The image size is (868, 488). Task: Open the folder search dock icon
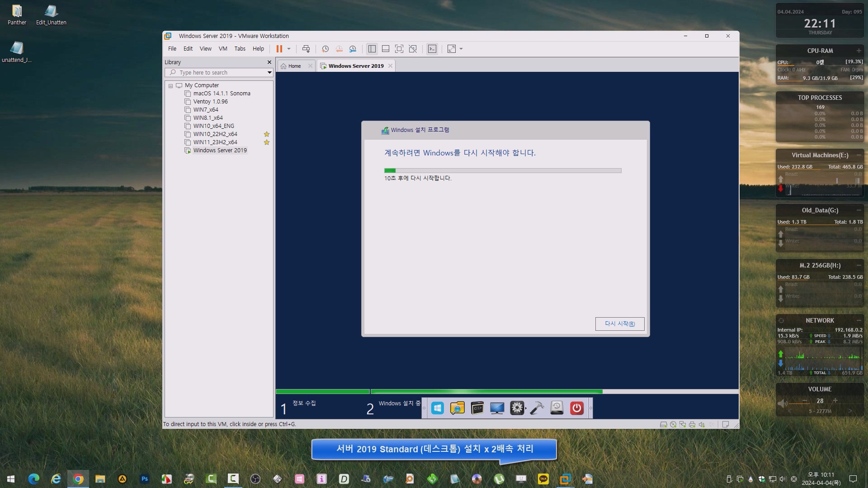pyautogui.click(x=458, y=408)
